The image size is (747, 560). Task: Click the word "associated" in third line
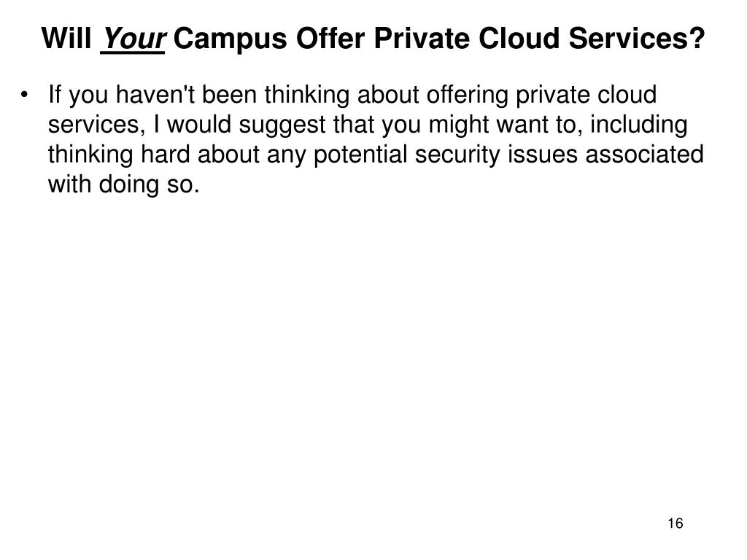[x=644, y=155]
